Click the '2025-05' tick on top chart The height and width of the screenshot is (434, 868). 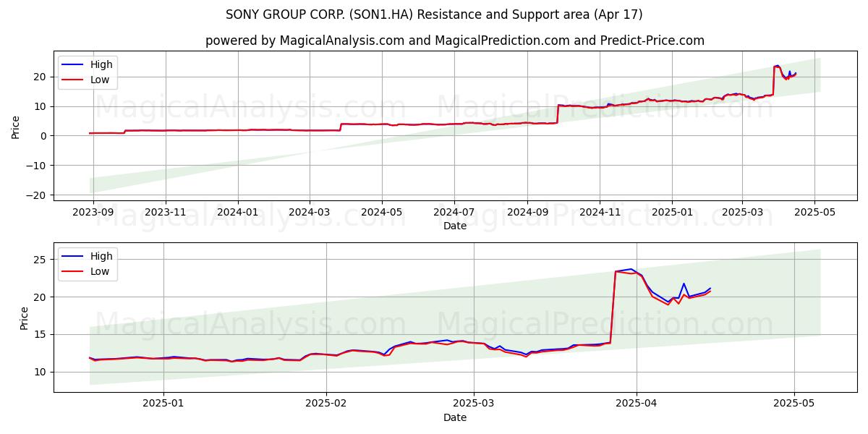814,213
